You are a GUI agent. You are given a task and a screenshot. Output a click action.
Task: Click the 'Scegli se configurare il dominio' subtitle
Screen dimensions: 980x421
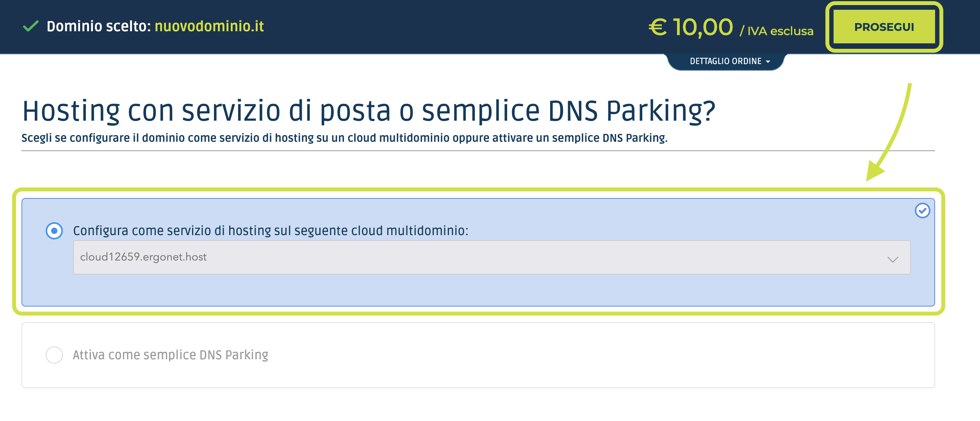click(344, 138)
